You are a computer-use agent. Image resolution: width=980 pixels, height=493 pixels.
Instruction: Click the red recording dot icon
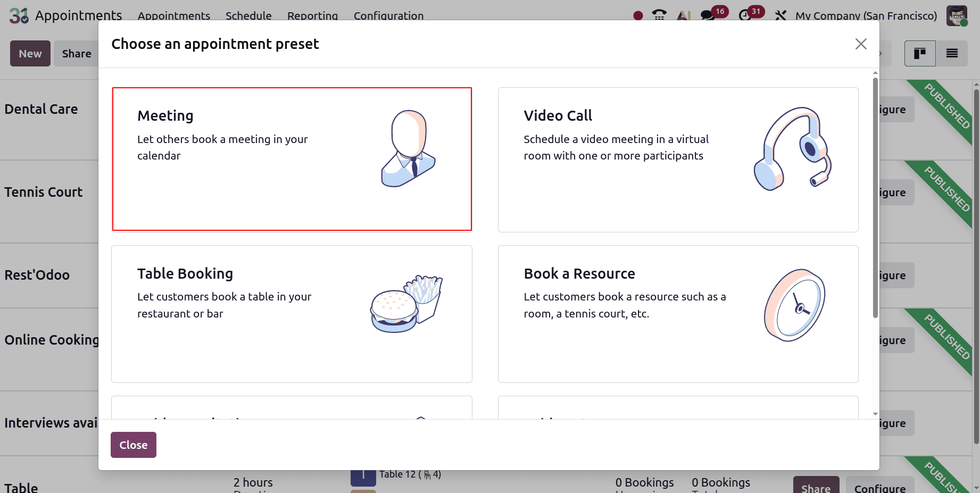pyautogui.click(x=638, y=15)
